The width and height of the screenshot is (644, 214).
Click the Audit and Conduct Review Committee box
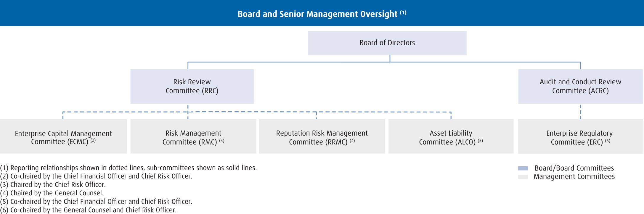tap(580, 86)
